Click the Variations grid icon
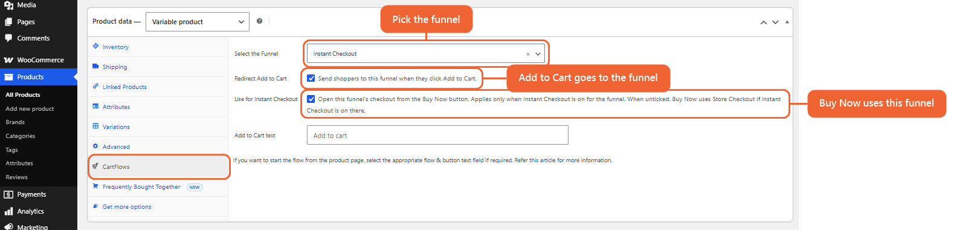This screenshot has width=980, height=230. [95, 126]
